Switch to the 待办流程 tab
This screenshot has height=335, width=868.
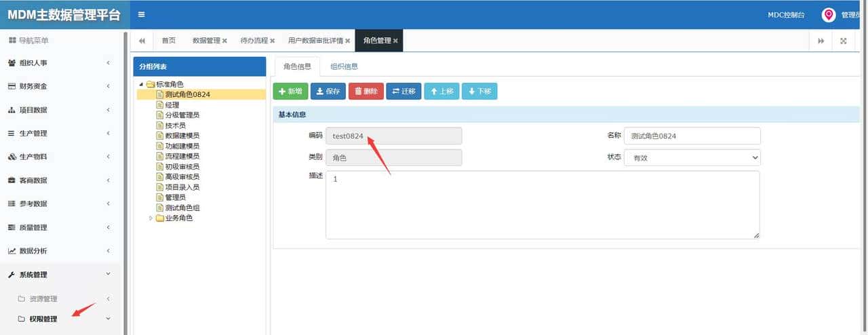click(x=254, y=41)
